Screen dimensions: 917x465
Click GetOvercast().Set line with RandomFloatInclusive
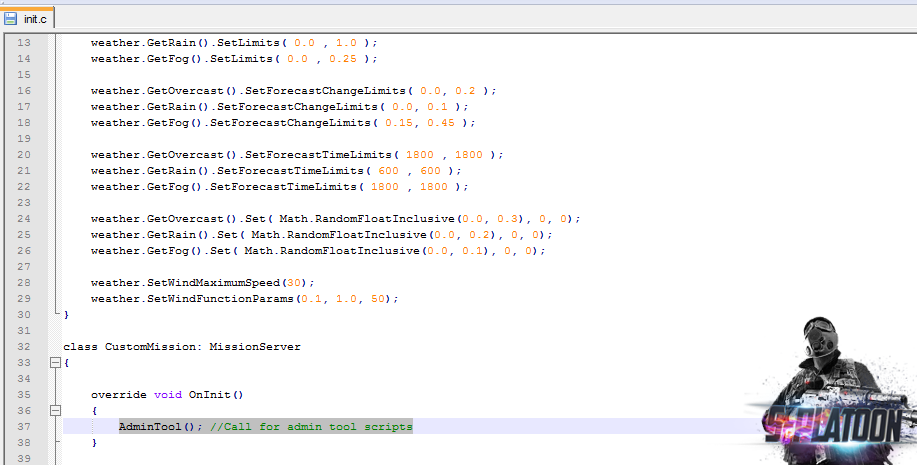click(336, 219)
